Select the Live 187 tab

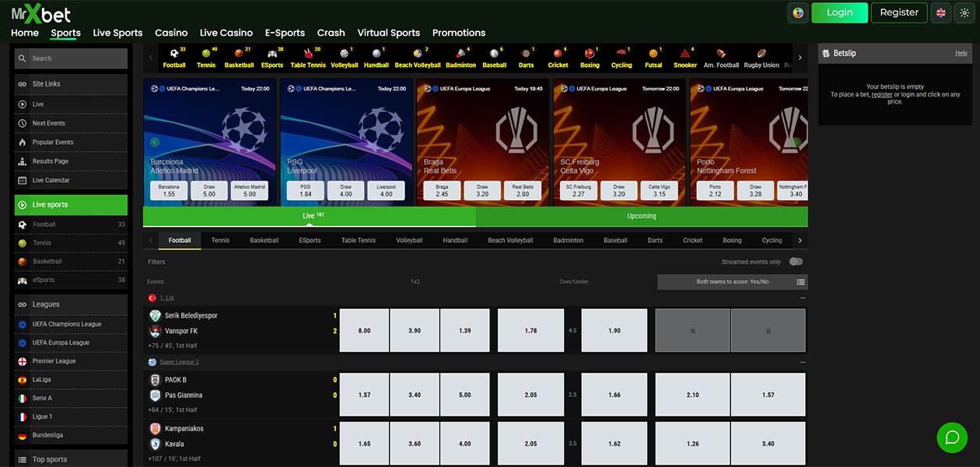pos(310,216)
